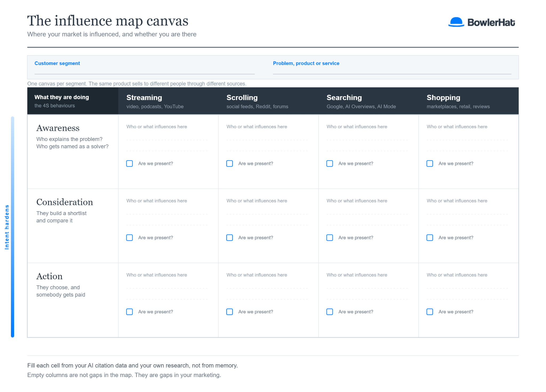This screenshot has height=392, width=546.
Task: Click the BowlerHat hat logo icon
Action: click(456, 22)
